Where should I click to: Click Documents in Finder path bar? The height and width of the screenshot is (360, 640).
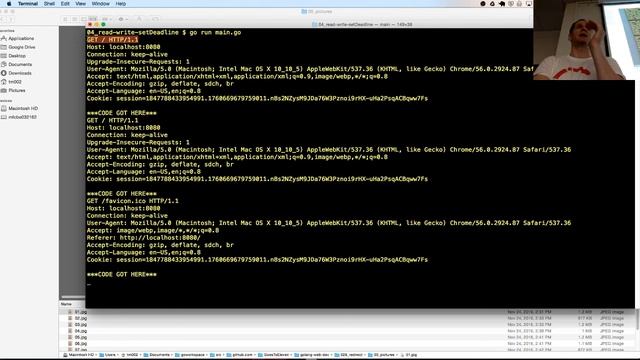(x=159, y=355)
